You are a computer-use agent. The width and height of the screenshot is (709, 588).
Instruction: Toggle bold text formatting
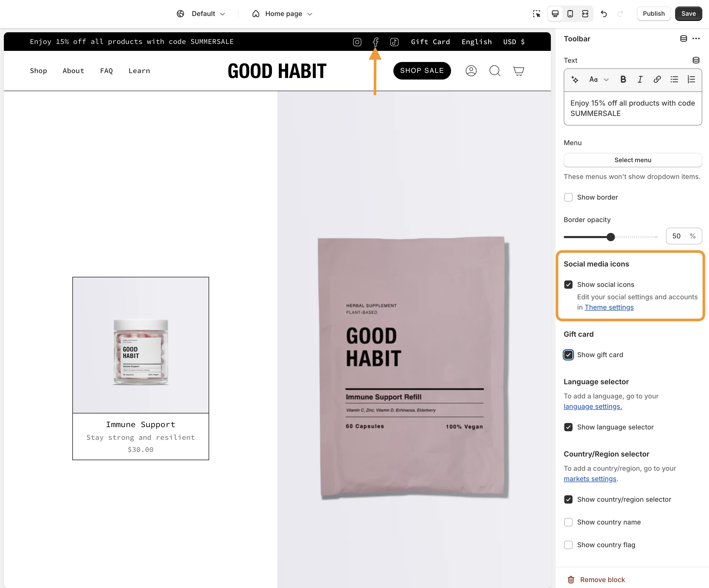pyautogui.click(x=623, y=79)
